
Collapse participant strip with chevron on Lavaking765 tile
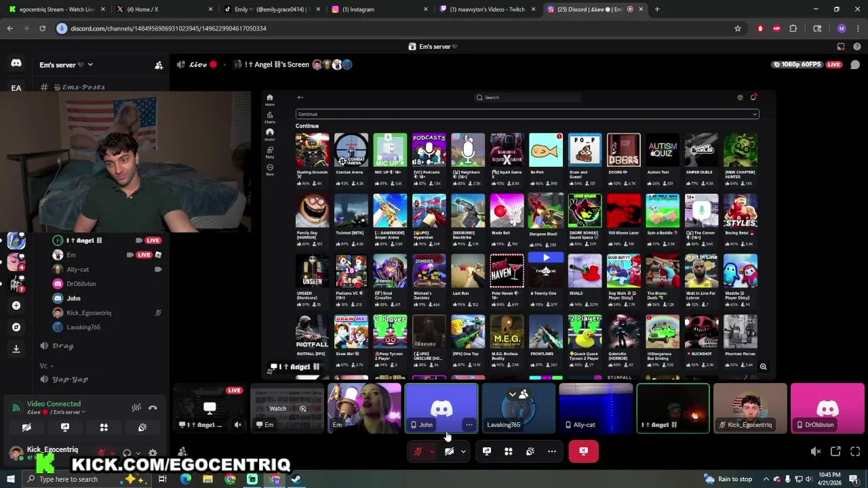click(x=513, y=394)
